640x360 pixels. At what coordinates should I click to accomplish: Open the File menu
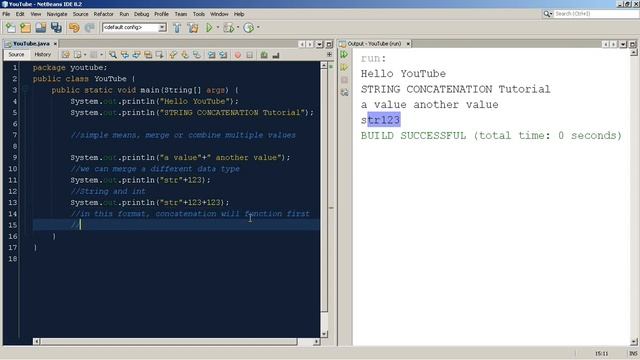click(6, 14)
